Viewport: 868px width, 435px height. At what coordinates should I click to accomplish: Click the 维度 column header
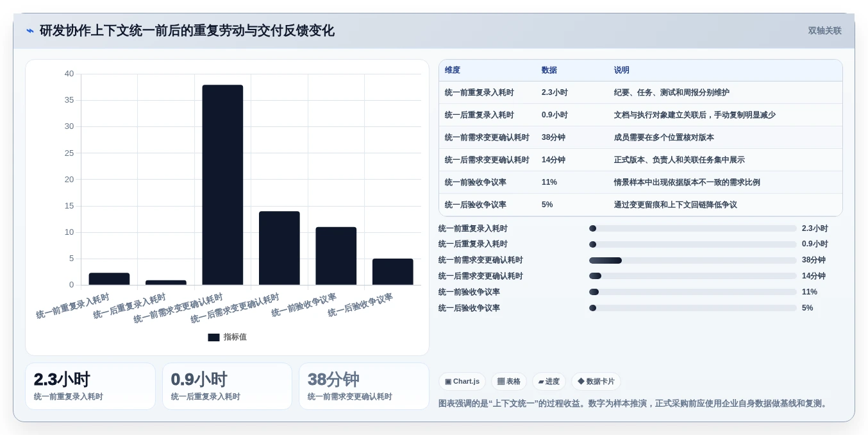coord(453,71)
